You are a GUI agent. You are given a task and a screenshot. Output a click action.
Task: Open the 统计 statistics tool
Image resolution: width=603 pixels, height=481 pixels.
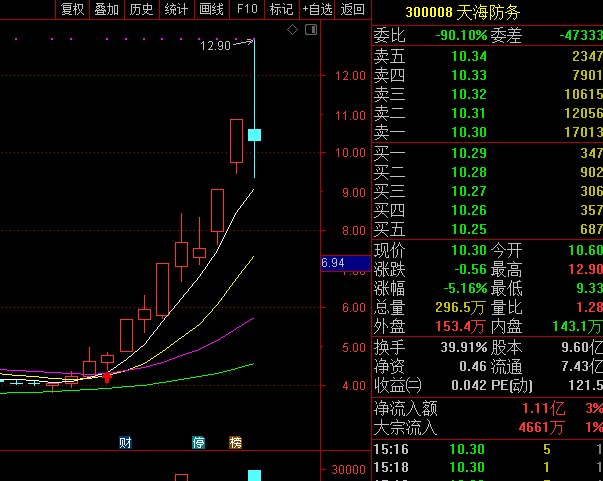tap(176, 9)
